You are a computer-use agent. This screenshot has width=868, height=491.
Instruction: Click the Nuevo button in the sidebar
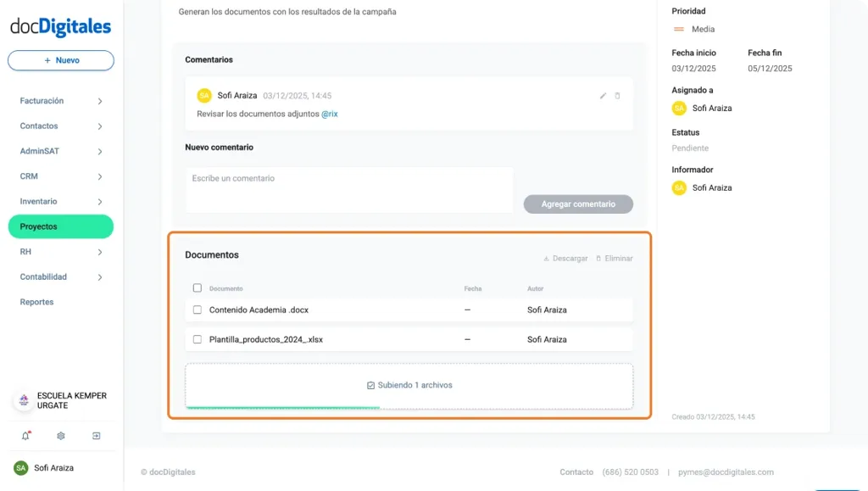tap(60, 60)
